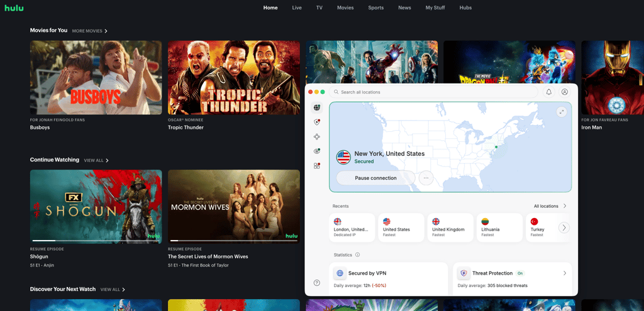This screenshot has width=644, height=311.
Task: Click 'S1 E1 - Anjin' episode text
Action: [x=42, y=266]
